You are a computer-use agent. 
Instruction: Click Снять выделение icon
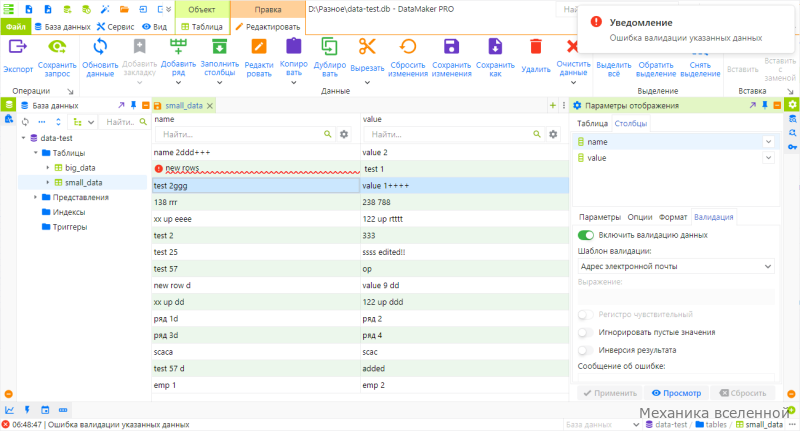(700, 52)
